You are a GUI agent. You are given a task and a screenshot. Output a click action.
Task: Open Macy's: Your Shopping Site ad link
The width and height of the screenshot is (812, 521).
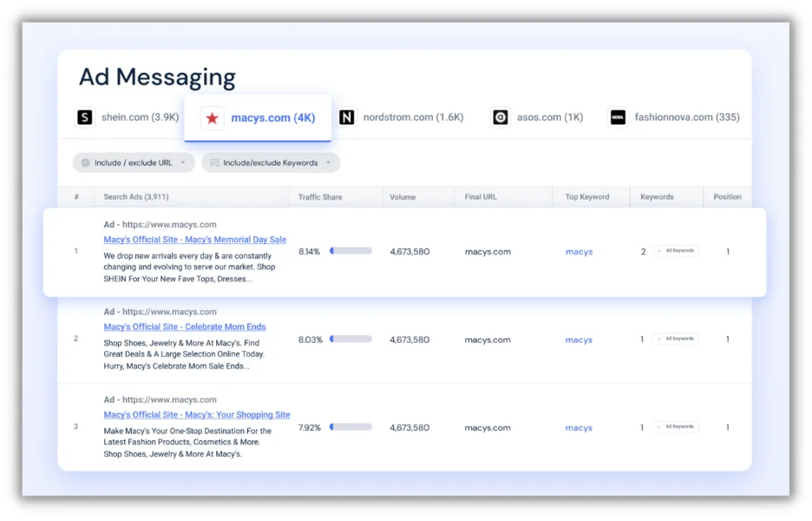(197, 415)
